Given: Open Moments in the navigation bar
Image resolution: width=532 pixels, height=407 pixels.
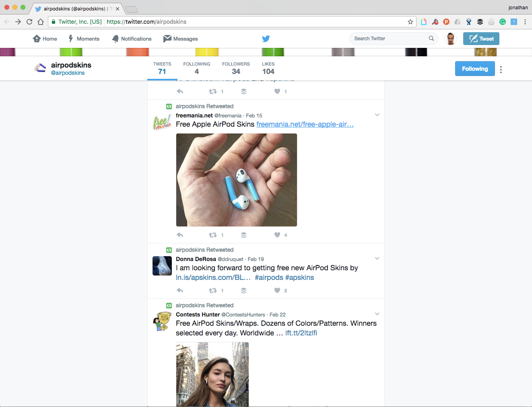Looking at the screenshot, I should click(84, 39).
